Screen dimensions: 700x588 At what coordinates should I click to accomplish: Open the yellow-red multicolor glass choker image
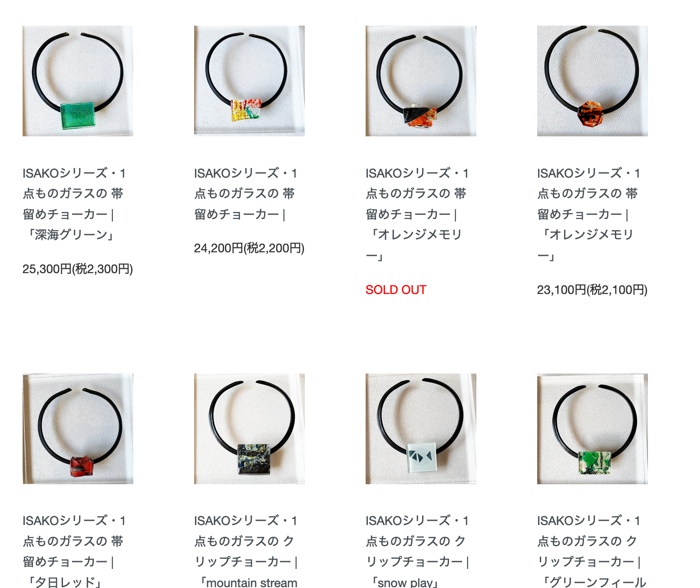tap(249, 81)
